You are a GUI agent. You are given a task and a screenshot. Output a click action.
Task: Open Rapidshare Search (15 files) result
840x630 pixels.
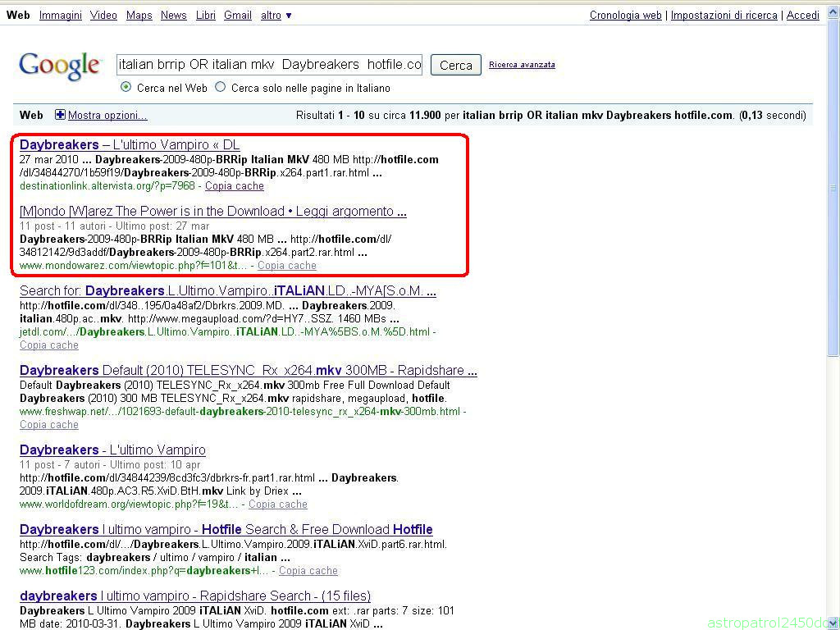[x=195, y=596]
